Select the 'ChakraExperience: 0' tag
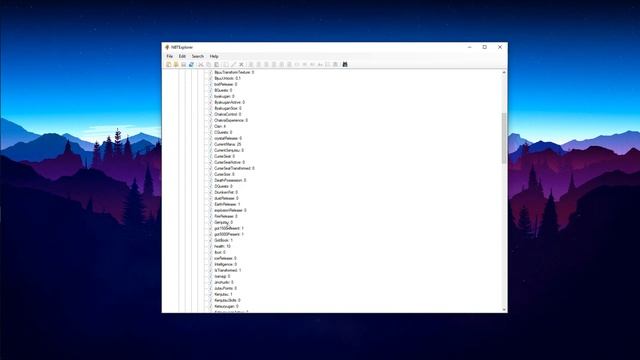This screenshot has height=360, width=640. pos(231,120)
